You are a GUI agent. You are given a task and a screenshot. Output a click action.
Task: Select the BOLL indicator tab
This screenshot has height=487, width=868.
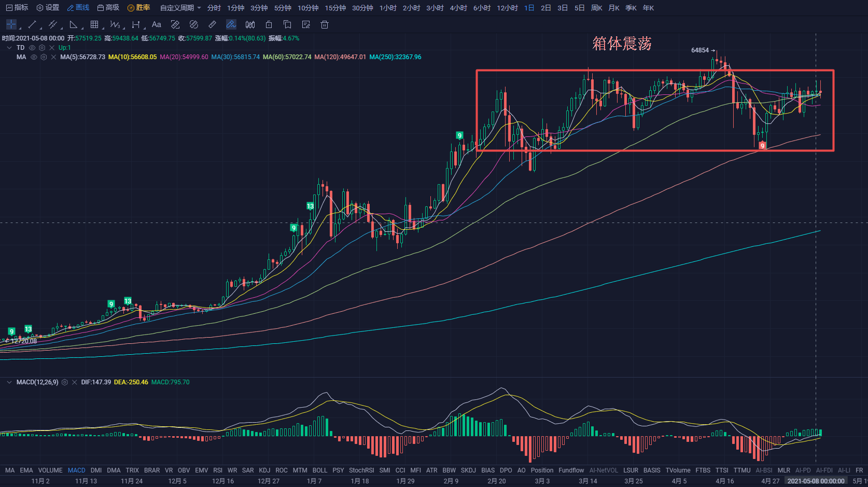point(320,470)
